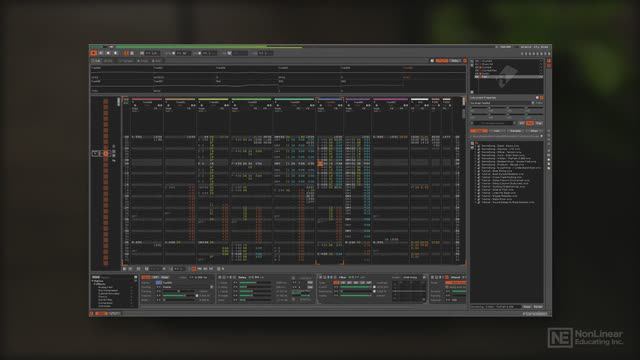This screenshot has width=640, height=360.
Task: Switch to the Edit tab
Action: pyautogui.click(x=97, y=61)
